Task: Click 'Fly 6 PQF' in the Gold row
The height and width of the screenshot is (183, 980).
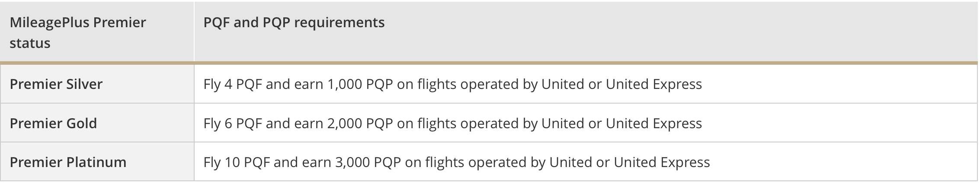Action: [233, 123]
